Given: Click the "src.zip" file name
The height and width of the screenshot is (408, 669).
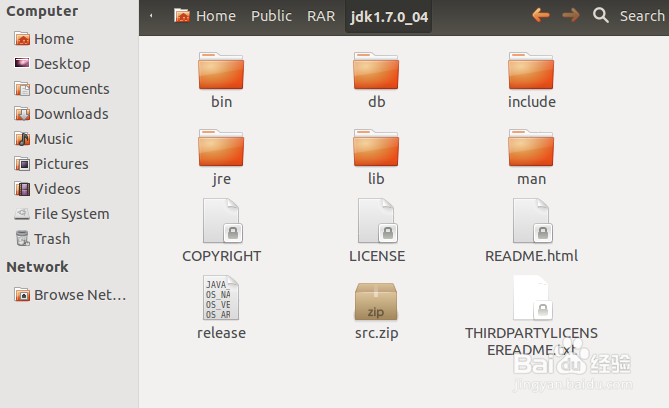Looking at the screenshot, I should tap(376, 333).
